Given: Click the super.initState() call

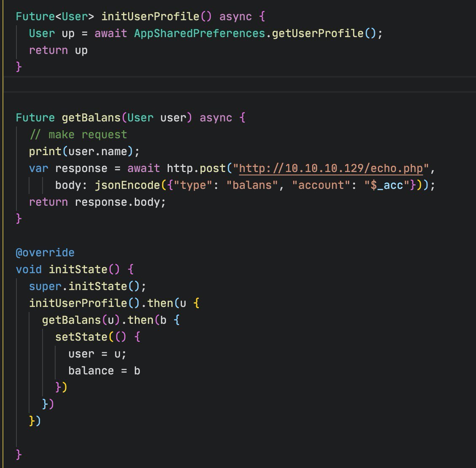Looking at the screenshot, I should 88,287.
